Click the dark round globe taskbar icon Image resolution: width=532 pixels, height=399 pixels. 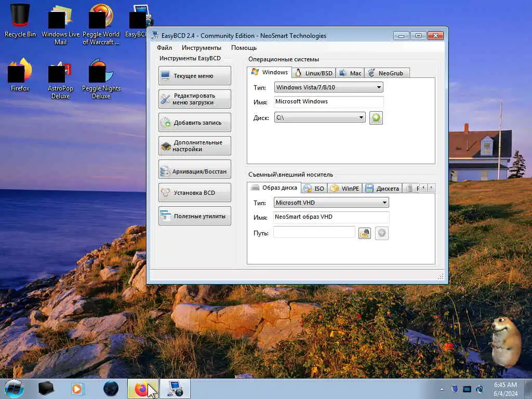111,389
